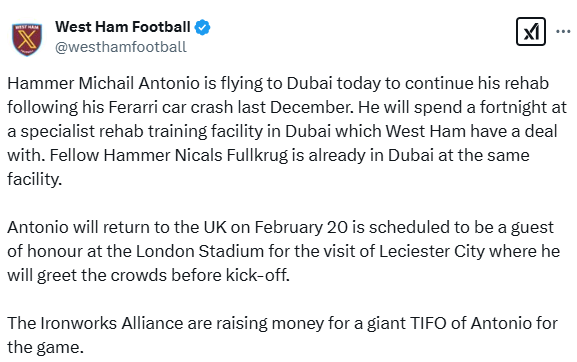577x362 pixels.
Task: Click the word TIFO in the post
Action: tap(428, 323)
